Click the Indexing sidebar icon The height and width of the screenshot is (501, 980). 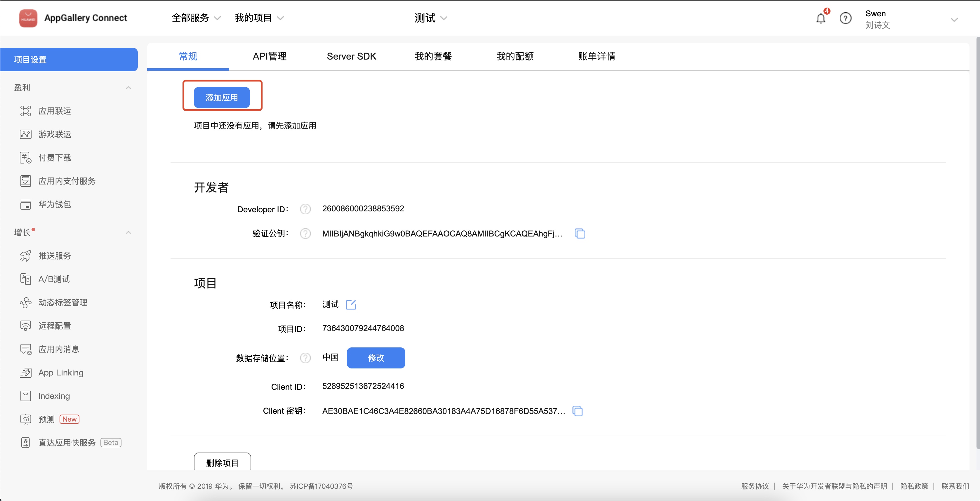(x=25, y=396)
